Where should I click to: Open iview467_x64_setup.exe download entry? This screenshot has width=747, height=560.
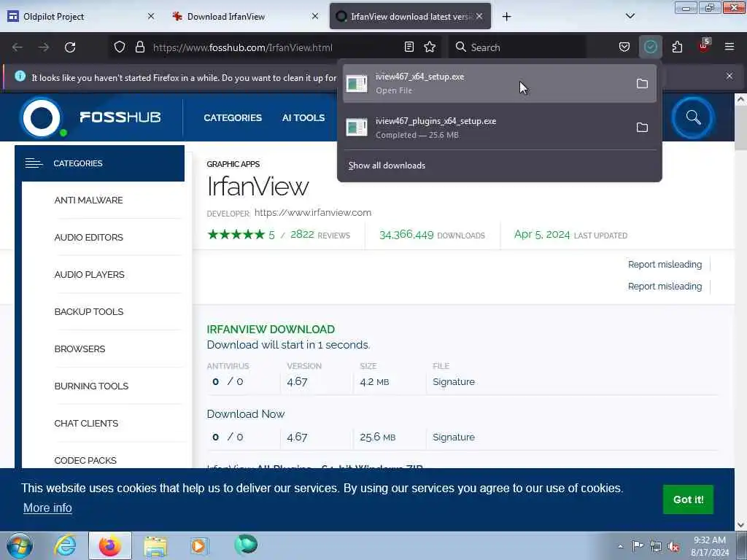tap(499, 83)
